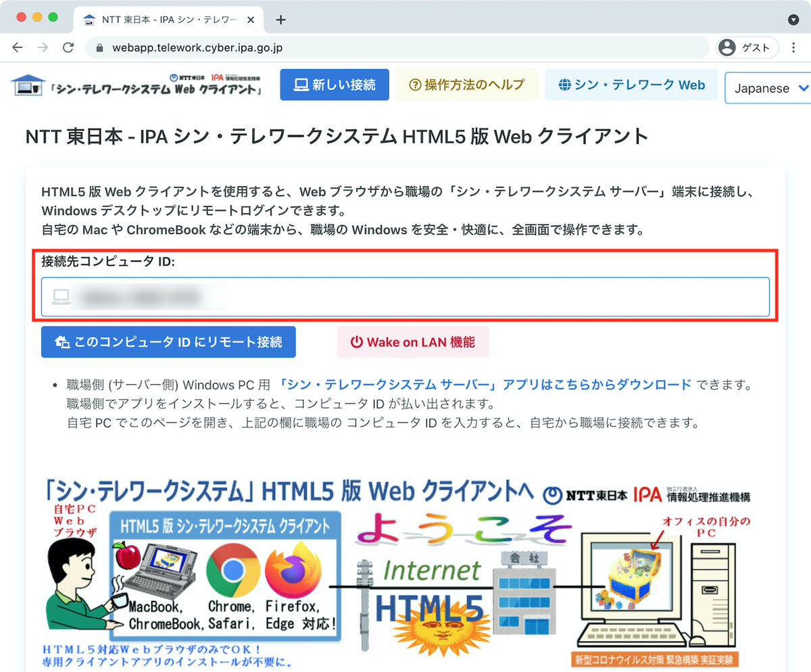Close the NTT 東日本 tab
This screenshot has height=672, width=811.
251,20
